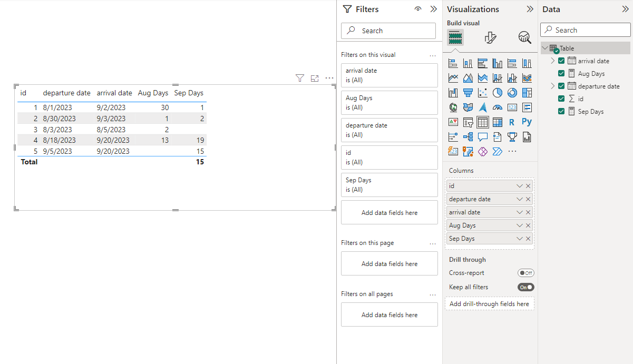Pick the Treemap visual
Viewport: 633px width, 364px height.
(x=527, y=93)
